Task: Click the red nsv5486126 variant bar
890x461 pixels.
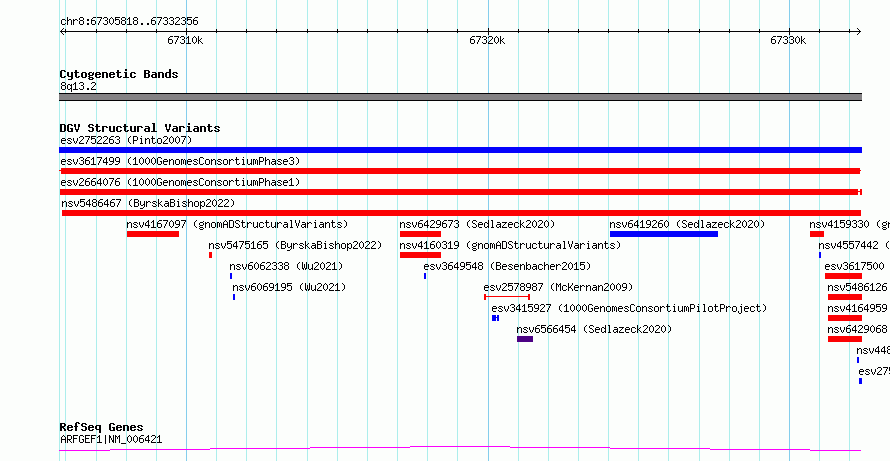Action: 845,297
